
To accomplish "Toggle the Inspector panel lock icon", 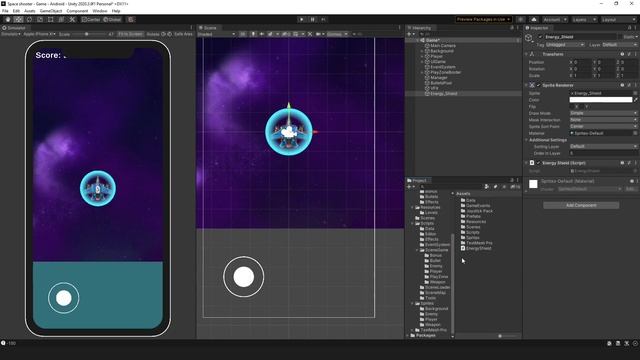I will (x=629, y=28).
